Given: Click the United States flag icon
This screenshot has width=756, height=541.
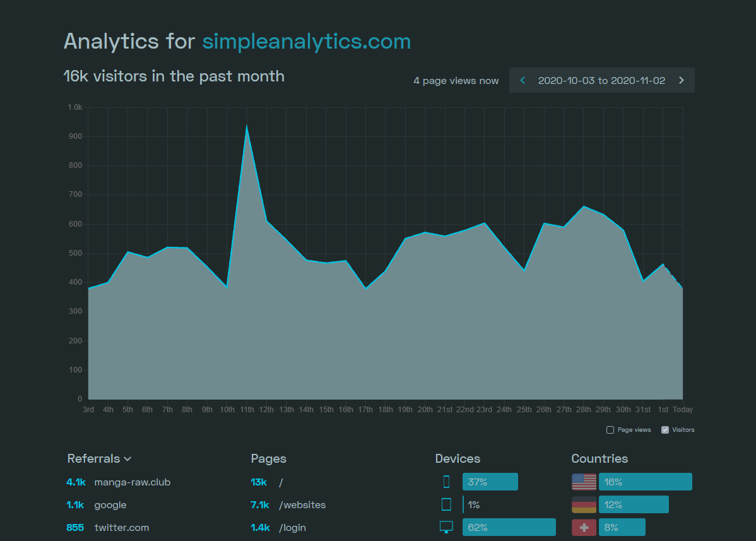Looking at the screenshot, I should pyautogui.click(x=584, y=482).
